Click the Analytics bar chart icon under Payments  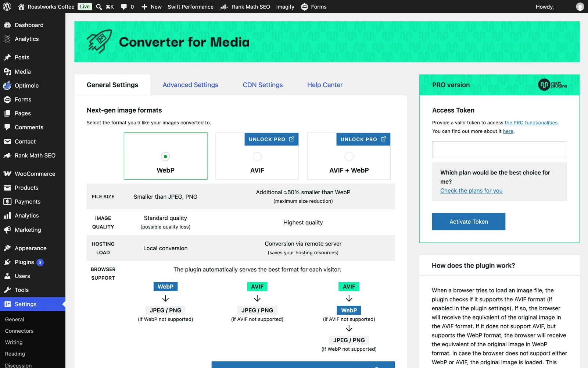pos(7,216)
